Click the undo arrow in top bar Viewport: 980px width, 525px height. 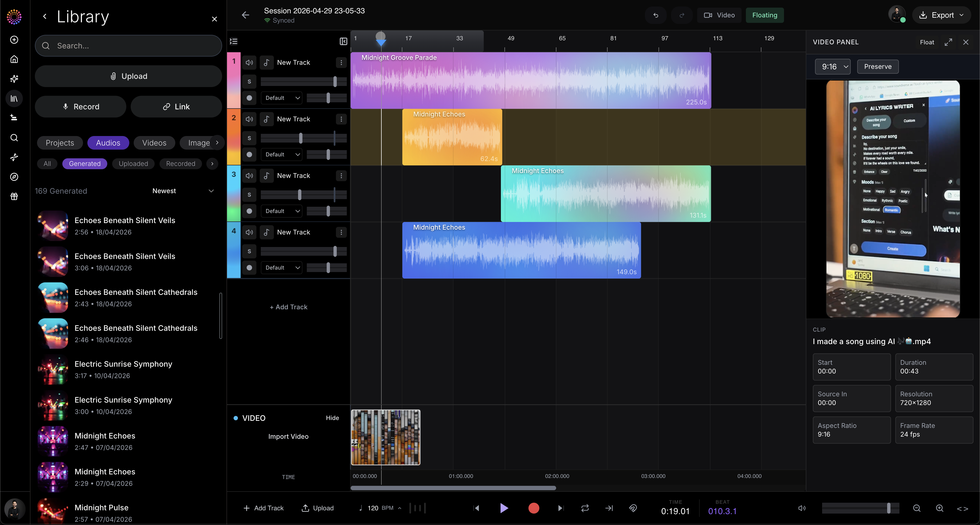[x=656, y=15]
